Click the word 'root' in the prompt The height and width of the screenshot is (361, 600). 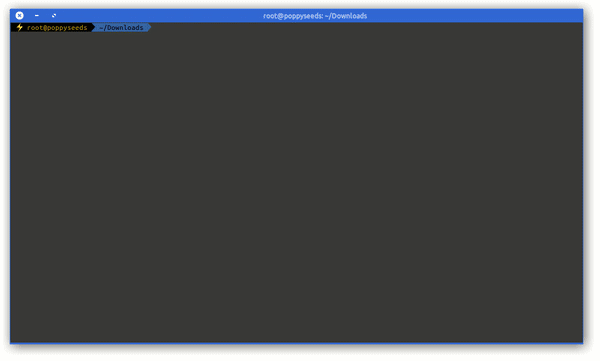pos(34,28)
